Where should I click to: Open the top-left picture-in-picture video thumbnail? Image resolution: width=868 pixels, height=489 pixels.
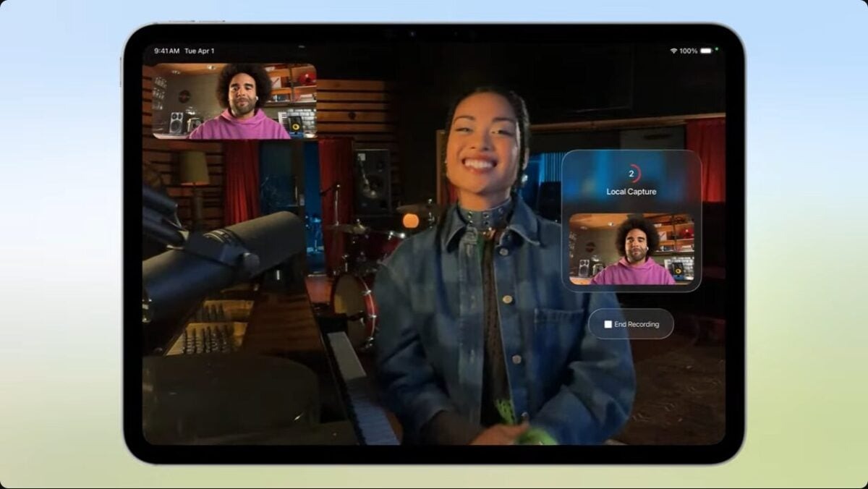tap(234, 101)
